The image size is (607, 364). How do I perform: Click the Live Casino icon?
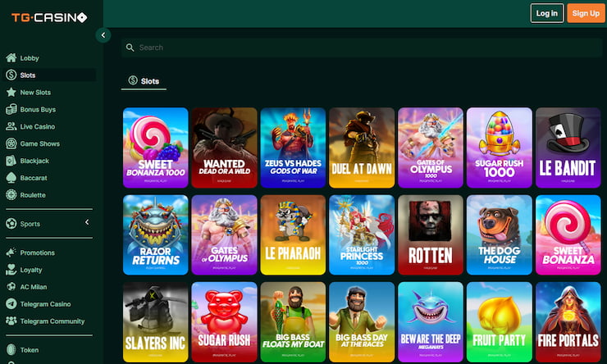coord(11,127)
